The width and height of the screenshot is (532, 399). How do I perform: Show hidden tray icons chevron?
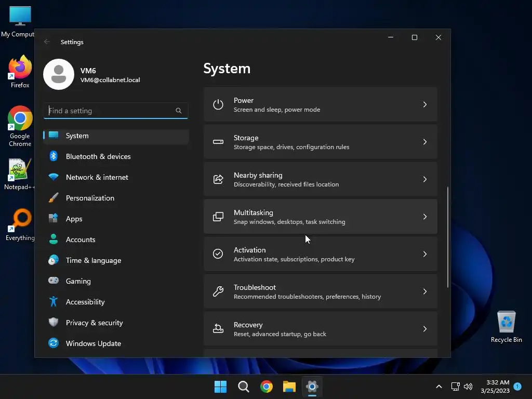click(x=438, y=387)
